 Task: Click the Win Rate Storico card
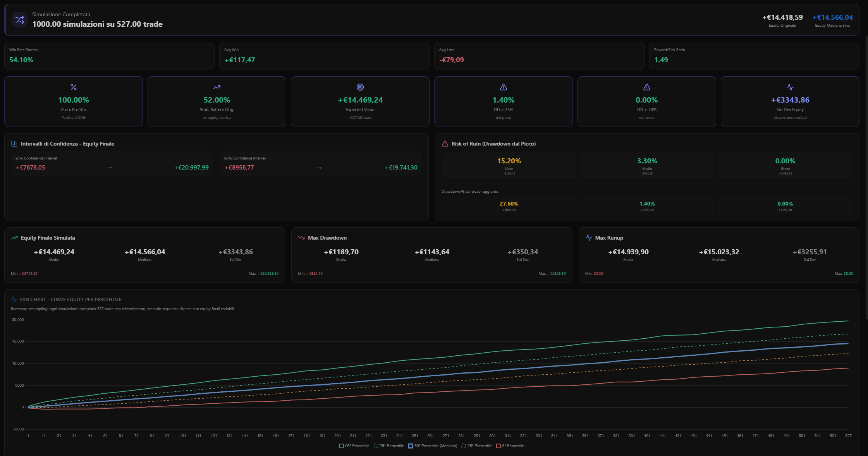[x=109, y=56]
